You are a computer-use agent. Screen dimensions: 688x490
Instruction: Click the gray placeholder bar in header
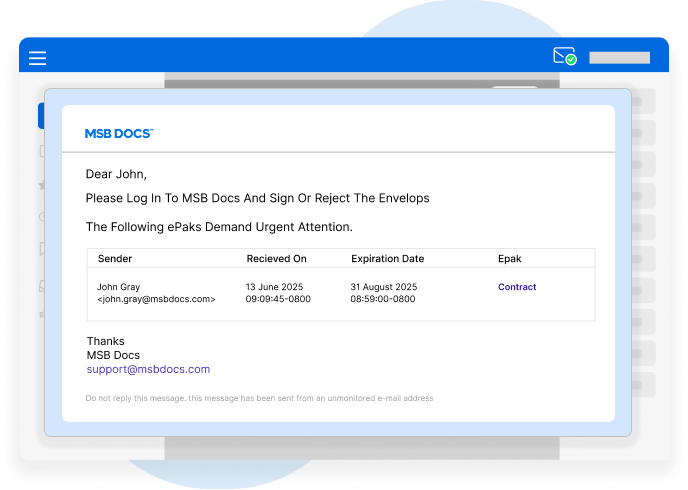[x=620, y=57]
